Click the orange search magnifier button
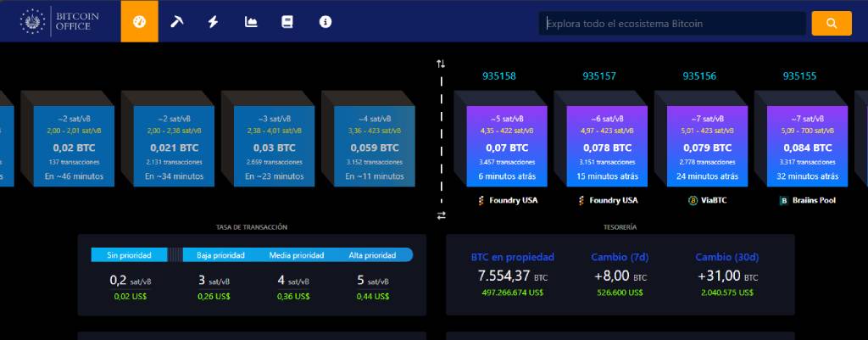Screen dimensions: 868x340 (832, 23)
